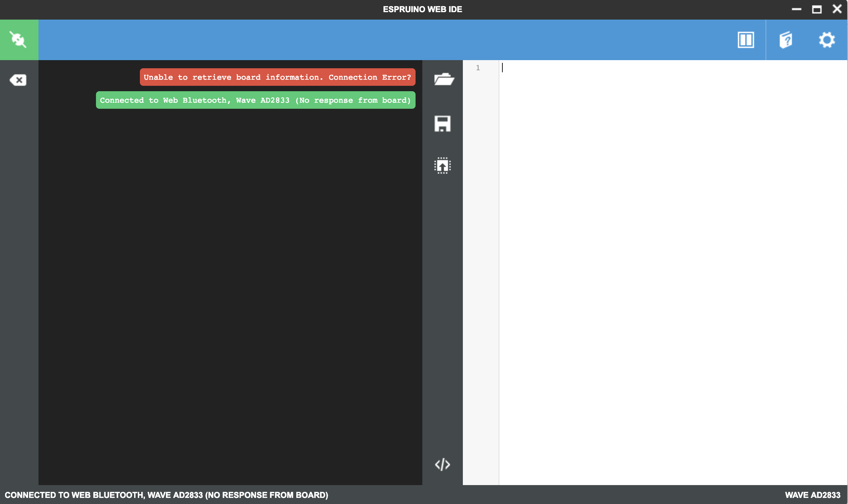Maximize the Espruino Web IDE window
The image size is (848, 504).
coord(817,9)
